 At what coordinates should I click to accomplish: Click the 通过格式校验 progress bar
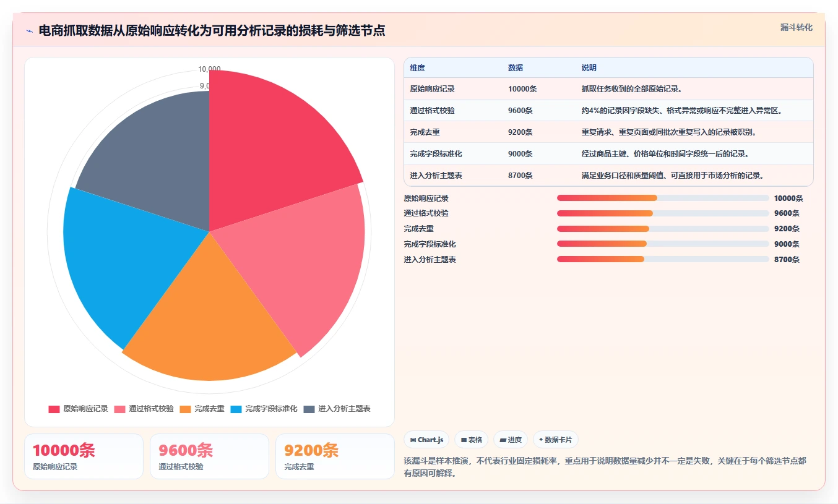click(663, 213)
